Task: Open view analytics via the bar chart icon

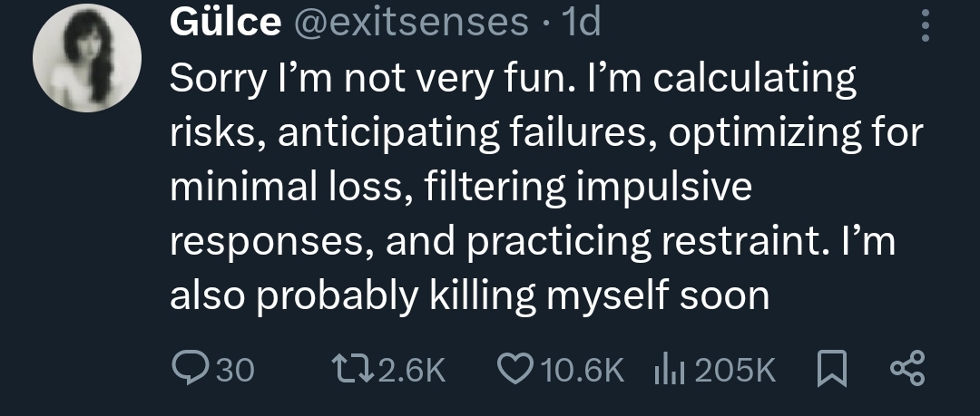Action: pyautogui.click(x=670, y=368)
